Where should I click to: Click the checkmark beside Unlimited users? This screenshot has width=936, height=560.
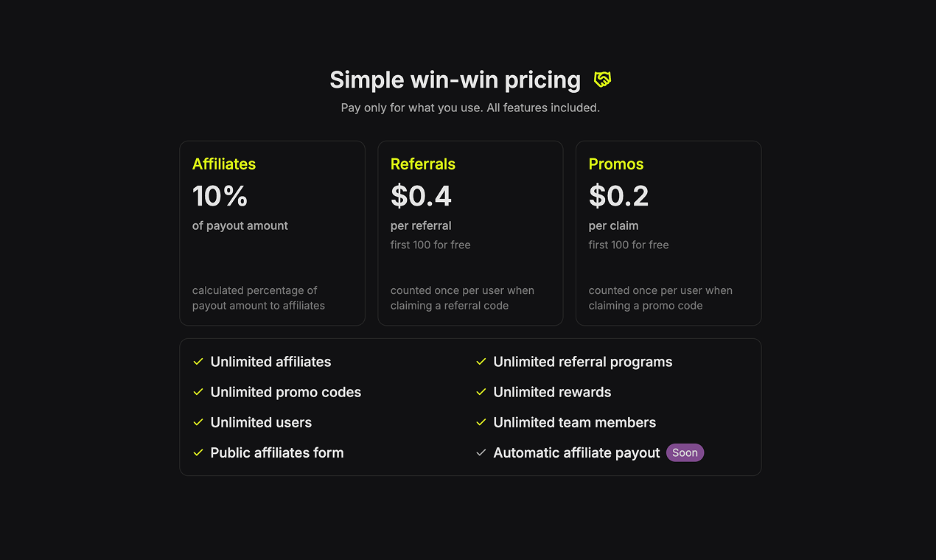tap(198, 422)
